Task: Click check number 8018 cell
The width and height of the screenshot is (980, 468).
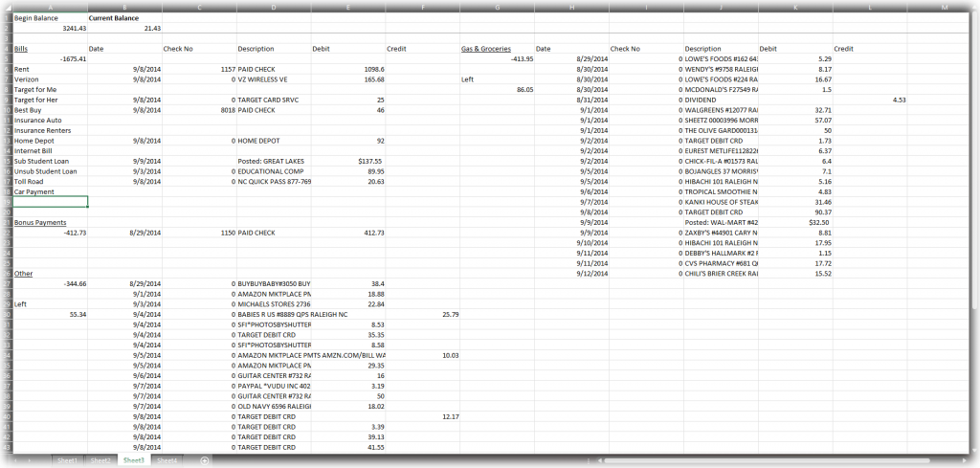Action: click(199, 110)
